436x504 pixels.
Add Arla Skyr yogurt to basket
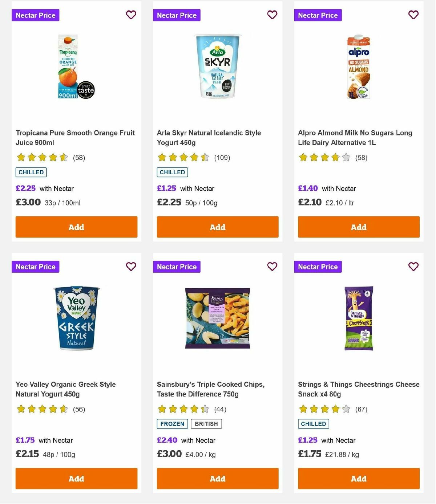click(217, 227)
